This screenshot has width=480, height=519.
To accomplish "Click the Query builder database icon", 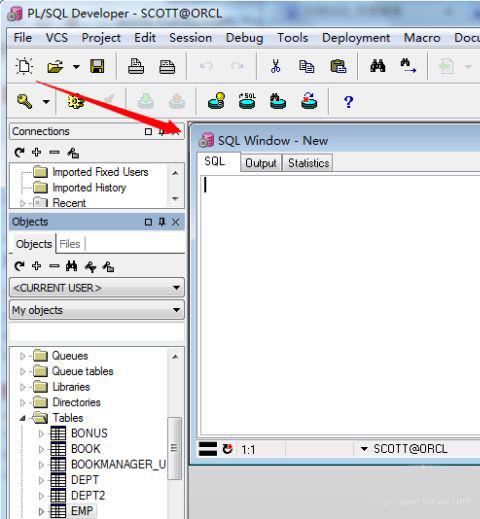I will pos(217,101).
